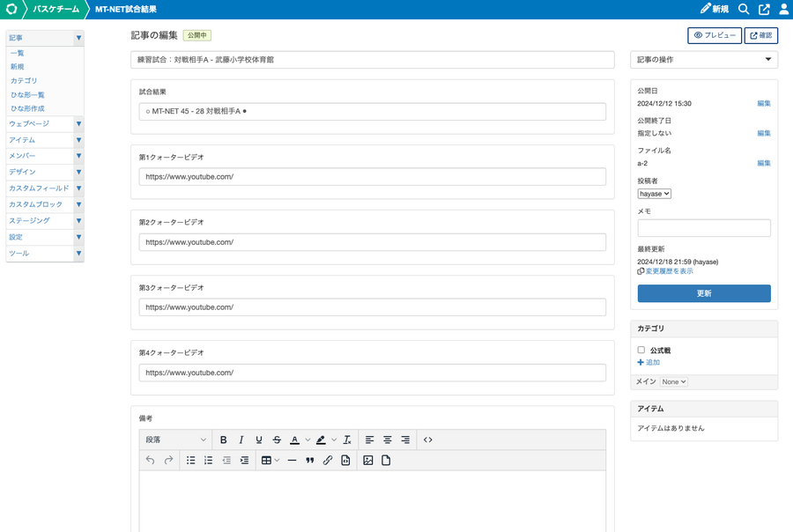The width and height of the screenshot is (793, 532).
Task: Increase indent in the editor
Action: pos(244,460)
